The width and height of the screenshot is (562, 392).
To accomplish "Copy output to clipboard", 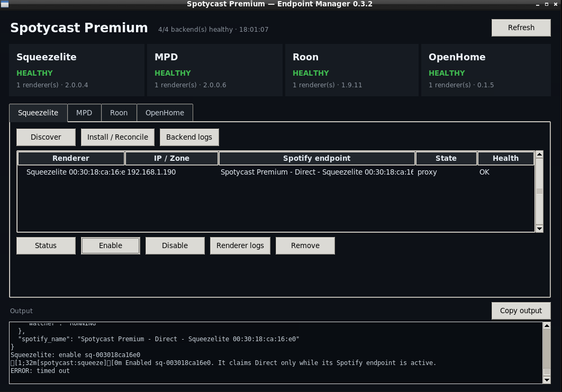I will click(521, 311).
